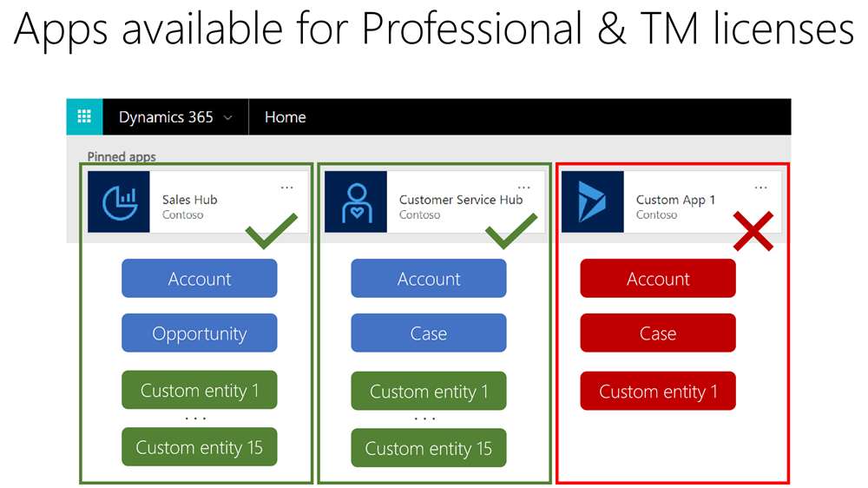Open the Sales Hub more options ellipsis
Viewport: 868px width, 488px height.
286,188
